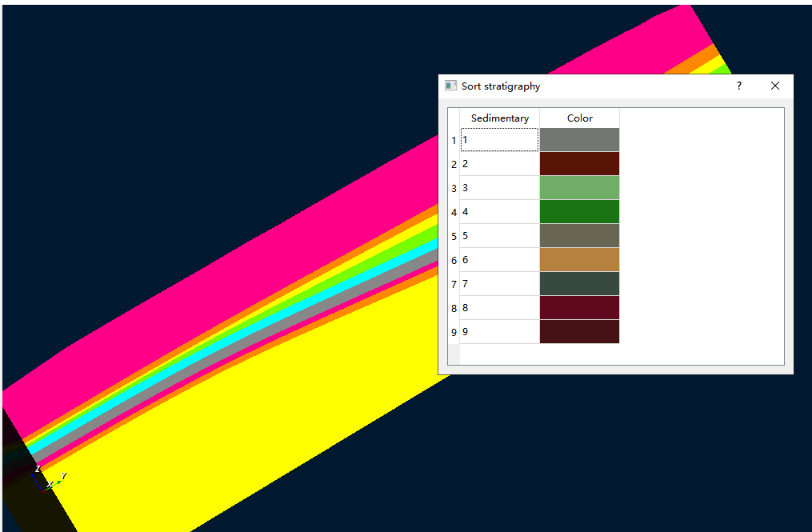Click the Color column header

[579, 118]
